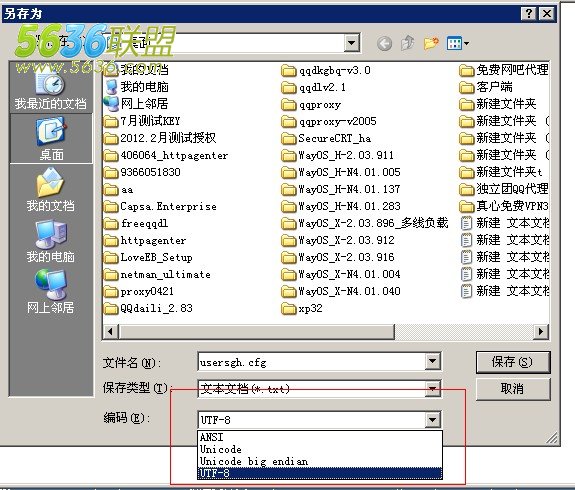Create a new folder icon
This screenshot has height=490, width=575.
click(431, 43)
